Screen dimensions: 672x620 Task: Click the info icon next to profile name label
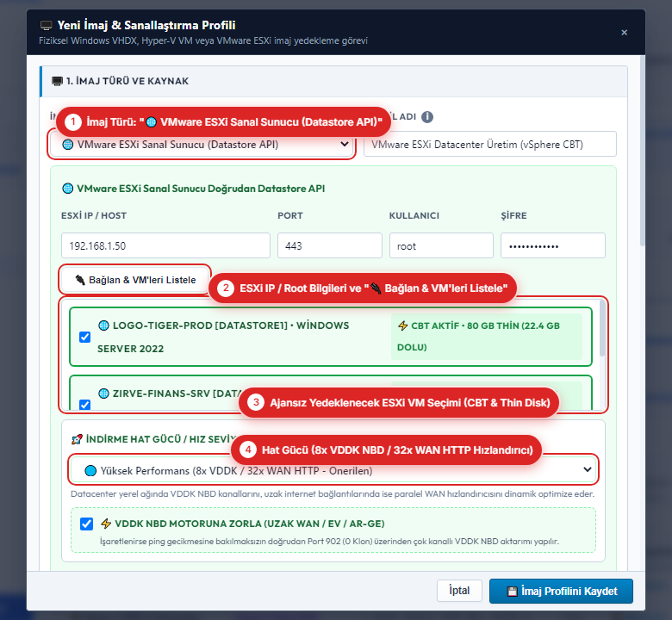[426, 116]
